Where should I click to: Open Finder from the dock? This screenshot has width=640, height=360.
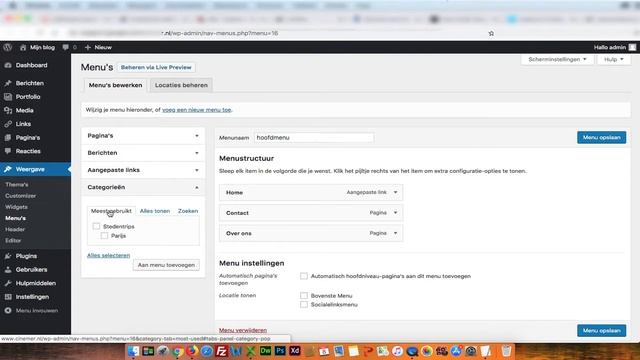pyautogui.click(x=133, y=351)
